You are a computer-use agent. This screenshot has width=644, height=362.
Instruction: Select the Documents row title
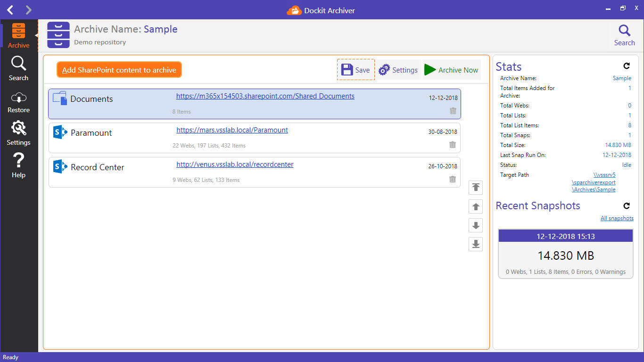[x=92, y=99]
